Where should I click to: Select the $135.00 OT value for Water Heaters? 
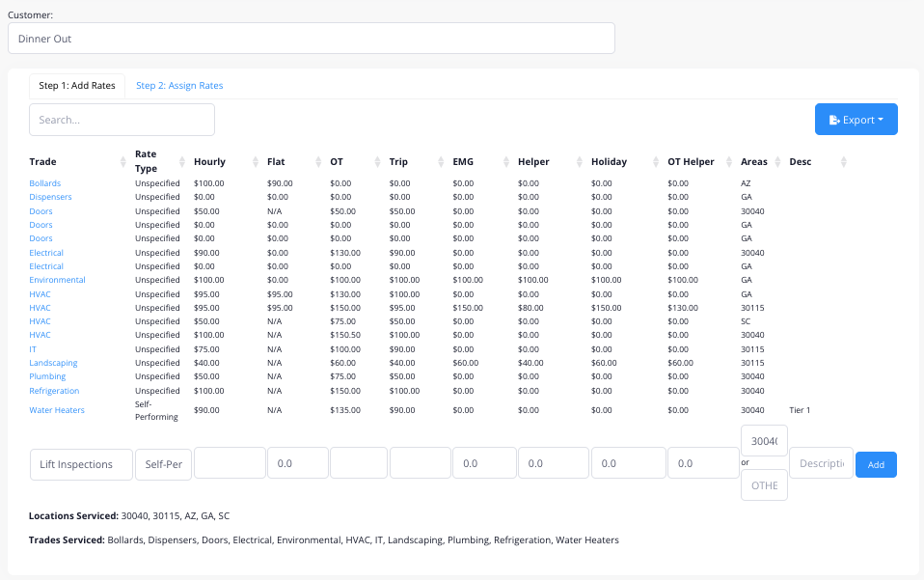point(345,410)
